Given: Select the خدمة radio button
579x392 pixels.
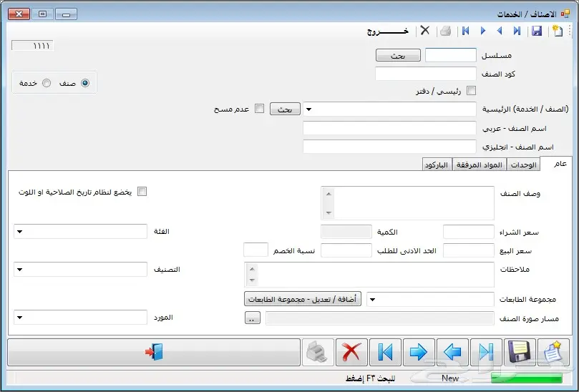Looking at the screenshot, I should tap(47, 83).
